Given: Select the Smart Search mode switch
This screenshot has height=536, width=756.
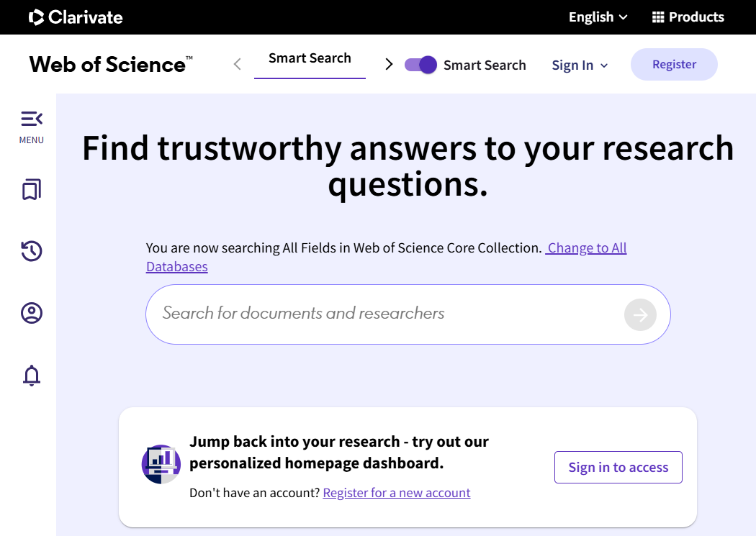Looking at the screenshot, I should pos(420,64).
